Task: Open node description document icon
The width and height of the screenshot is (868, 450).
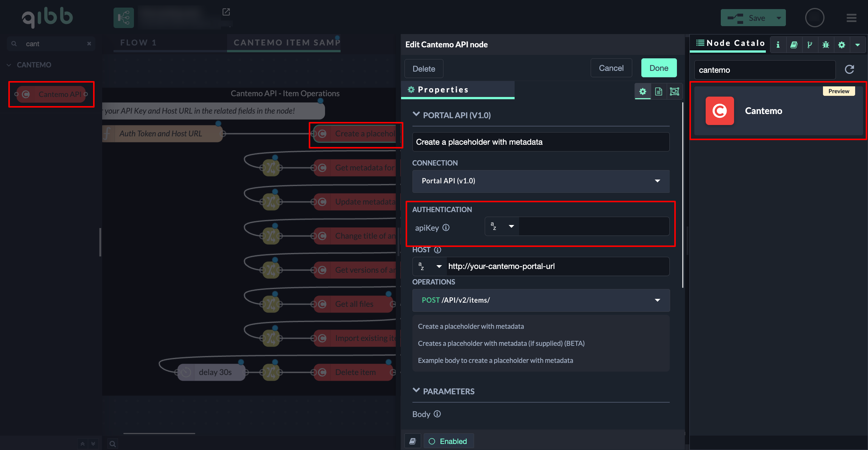Action: 658,91
